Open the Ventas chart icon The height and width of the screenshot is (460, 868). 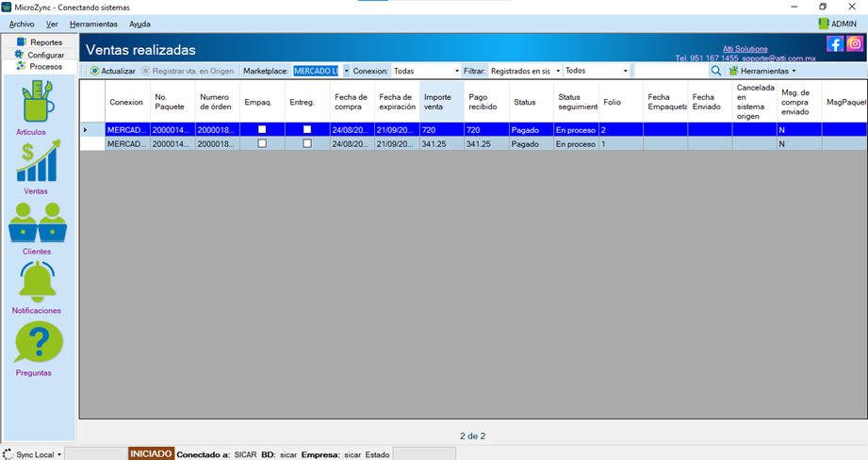[38, 160]
